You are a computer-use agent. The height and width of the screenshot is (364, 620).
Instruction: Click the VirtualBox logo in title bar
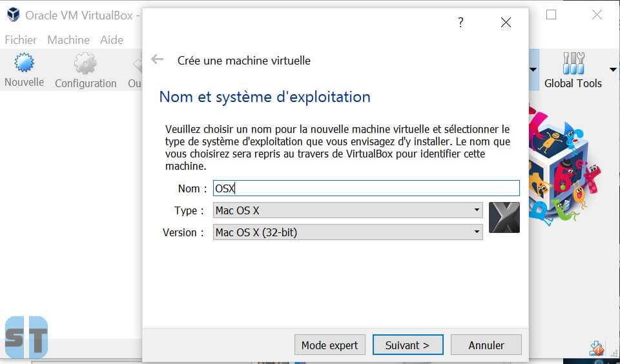[14, 15]
